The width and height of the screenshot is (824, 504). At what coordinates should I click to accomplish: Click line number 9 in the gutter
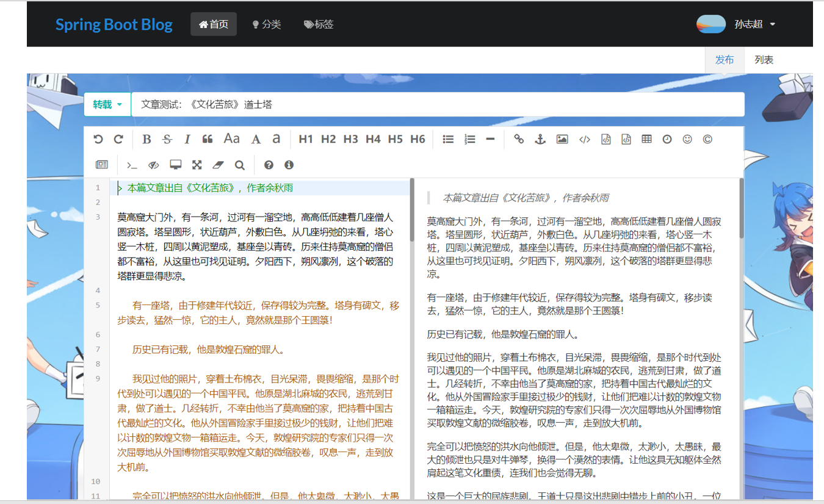tap(97, 379)
